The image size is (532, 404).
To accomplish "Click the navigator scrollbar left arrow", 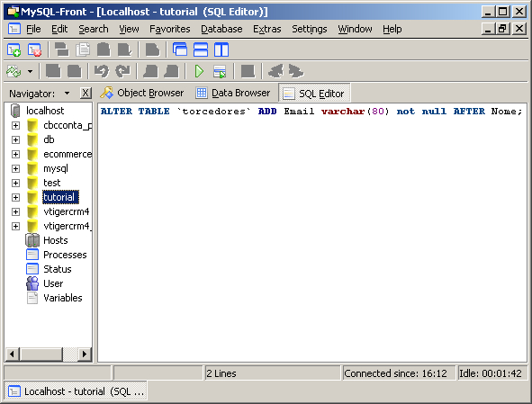I will click(13, 355).
